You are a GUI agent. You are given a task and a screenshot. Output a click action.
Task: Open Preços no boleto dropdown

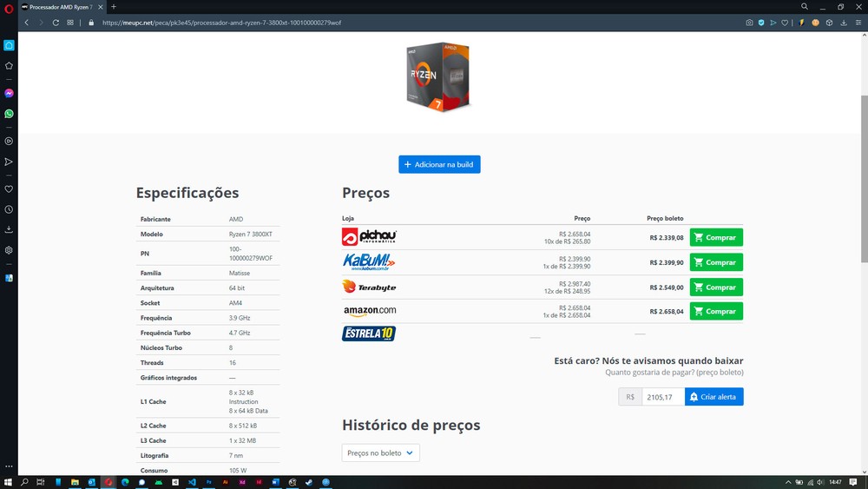381,453
